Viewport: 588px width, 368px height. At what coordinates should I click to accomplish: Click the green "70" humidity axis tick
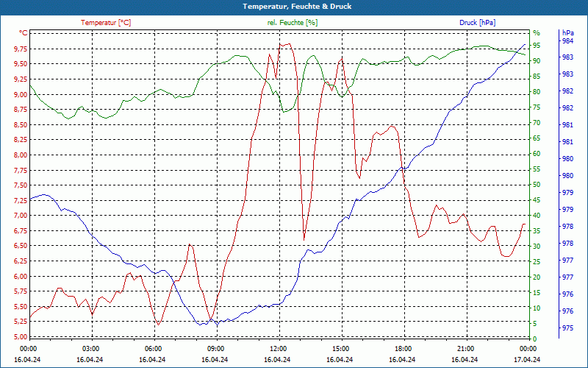[x=537, y=123]
